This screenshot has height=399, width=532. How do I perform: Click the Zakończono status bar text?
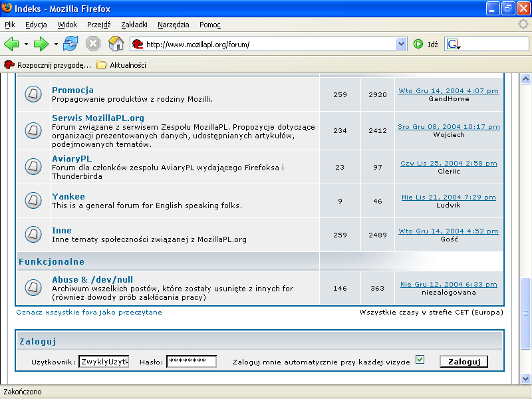[x=23, y=392]
